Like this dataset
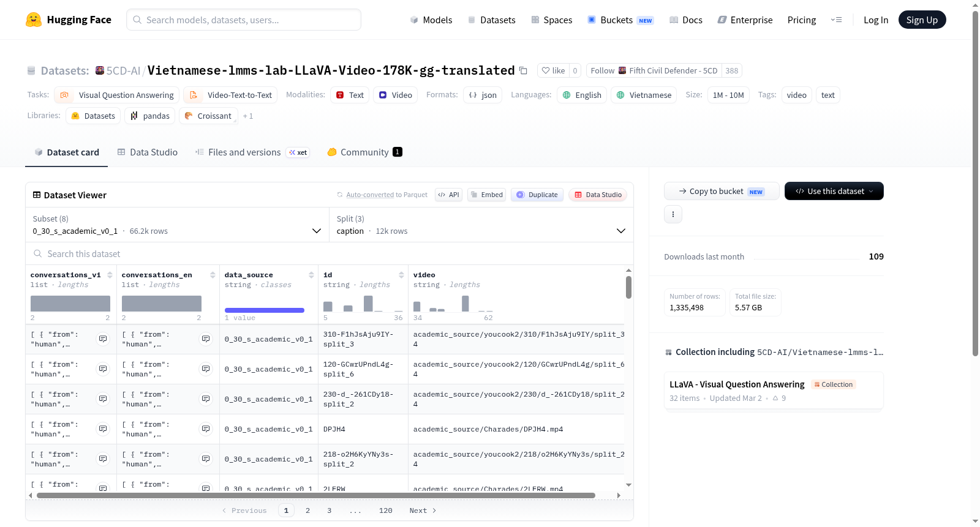The image size is (980, 527). (x=553, y=70)
